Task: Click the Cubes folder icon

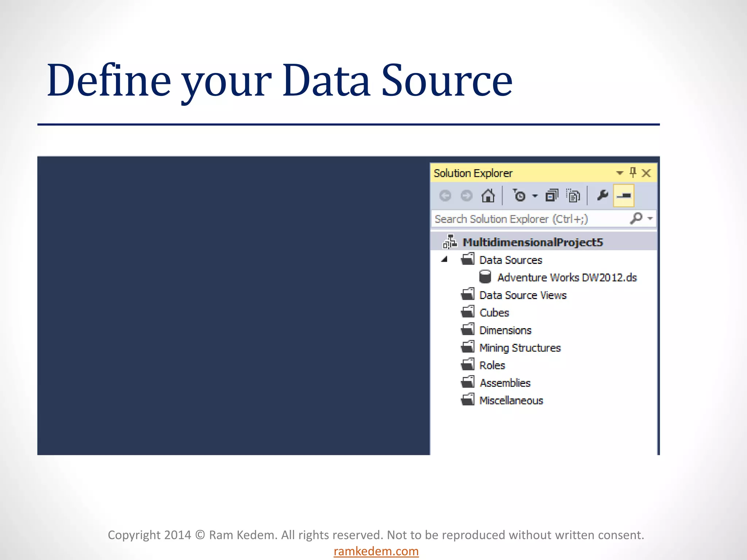Action: pos(468,312)
